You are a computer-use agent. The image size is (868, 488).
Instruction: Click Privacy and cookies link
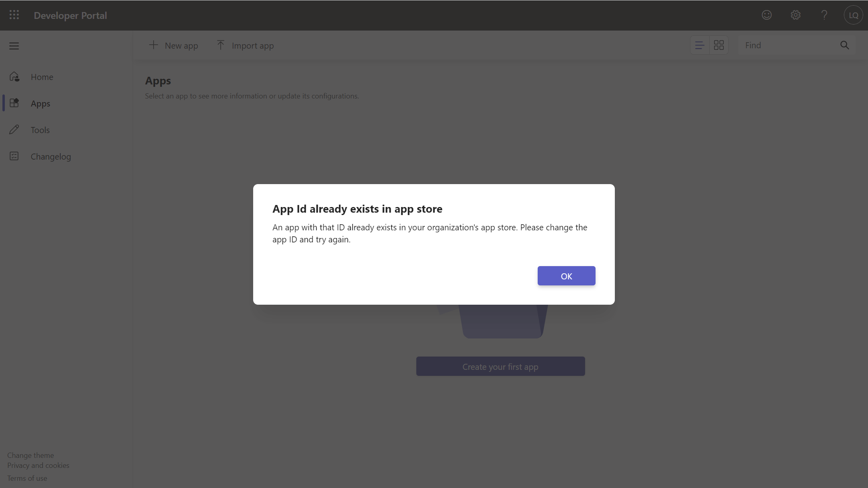(x=38, y=465)
